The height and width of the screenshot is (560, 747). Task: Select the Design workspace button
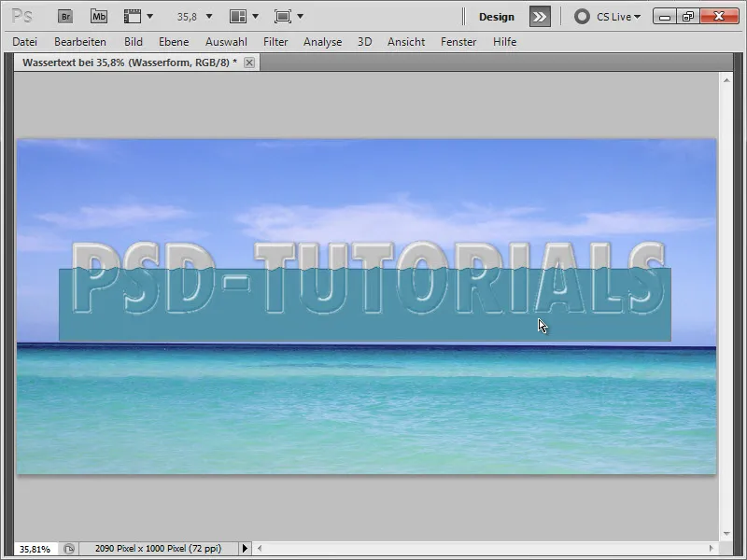[497, 17]
